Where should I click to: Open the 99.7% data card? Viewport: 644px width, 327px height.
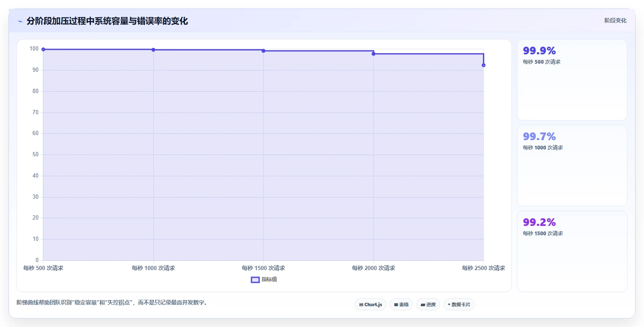572,166
